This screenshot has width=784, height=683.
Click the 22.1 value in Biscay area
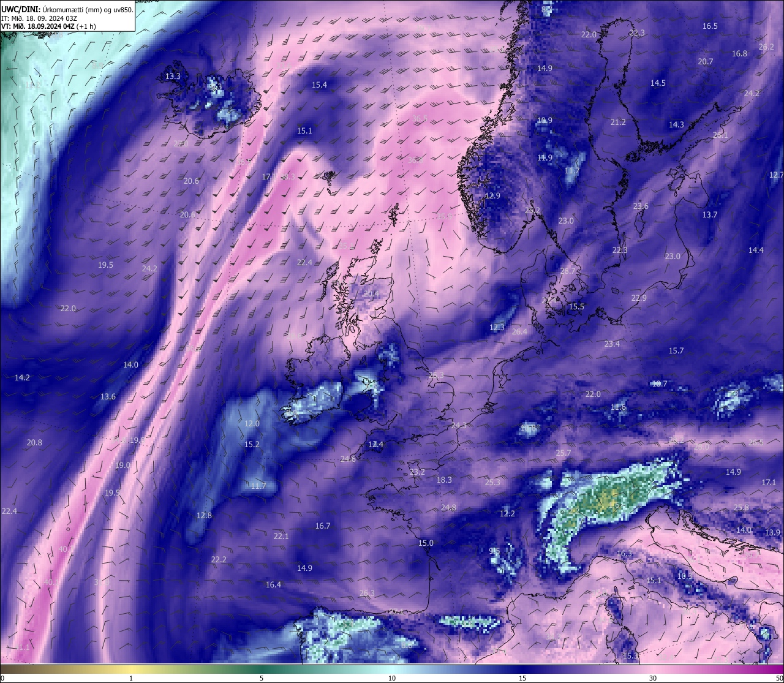tap(281, 537)
